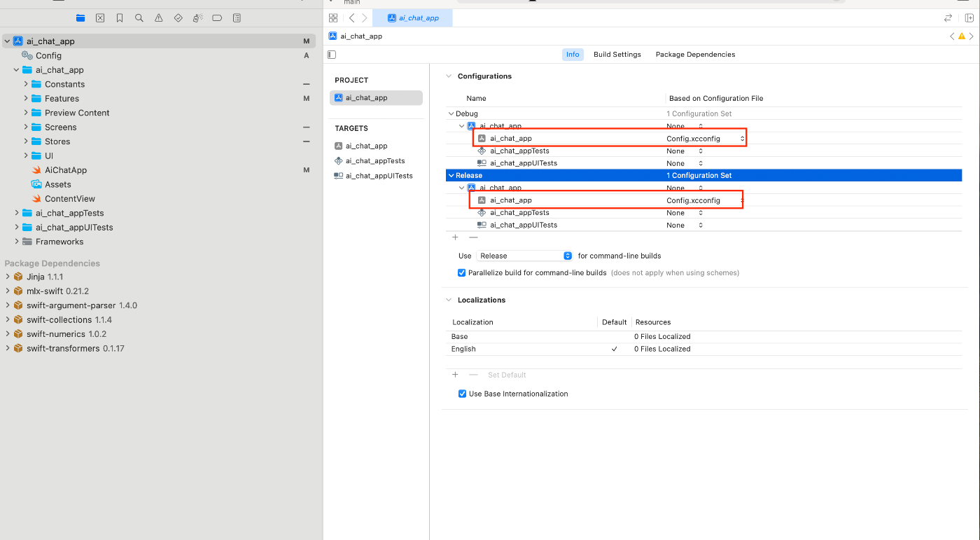980x540 pixels.
Task: Add an editor on the right
Action: click(x=969, y=18)
